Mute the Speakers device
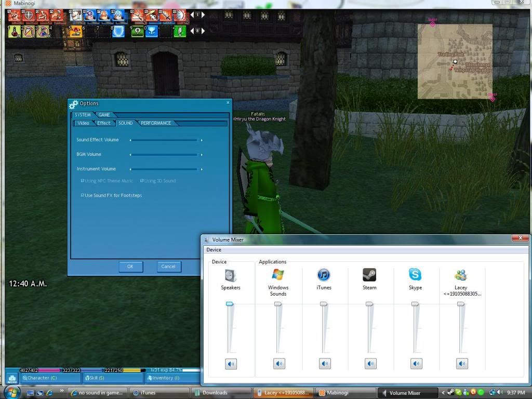 [231, 364]
